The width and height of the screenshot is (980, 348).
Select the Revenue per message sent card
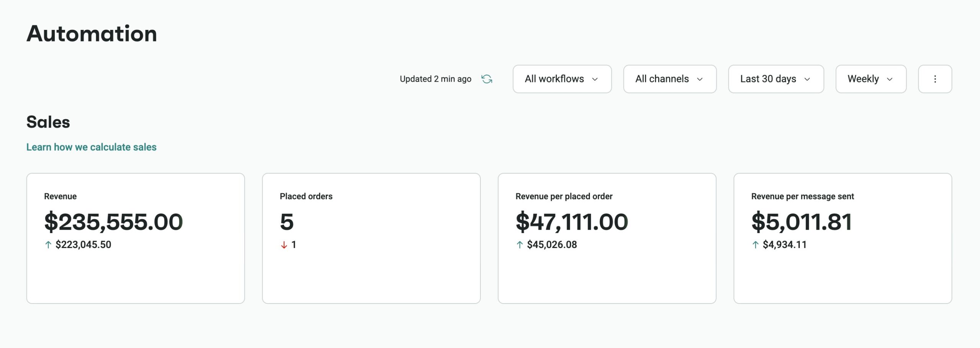coord(841,238)
